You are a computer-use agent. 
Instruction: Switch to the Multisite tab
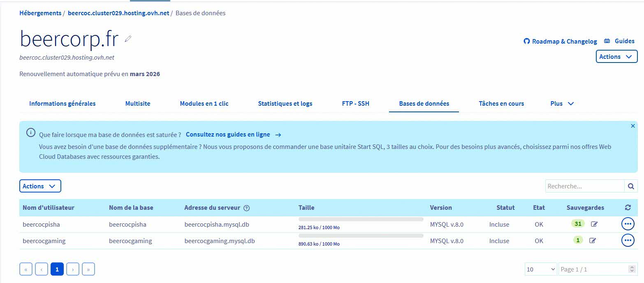coord(138,104)
